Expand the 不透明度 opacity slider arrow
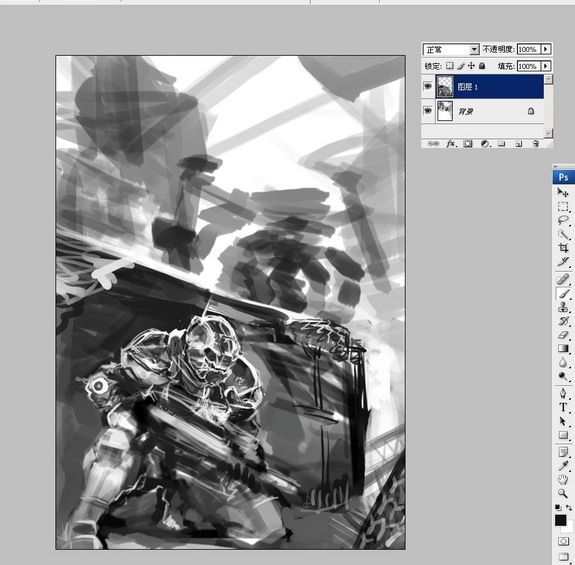This screenshot has width=575, height=565. tap(546, 49)
